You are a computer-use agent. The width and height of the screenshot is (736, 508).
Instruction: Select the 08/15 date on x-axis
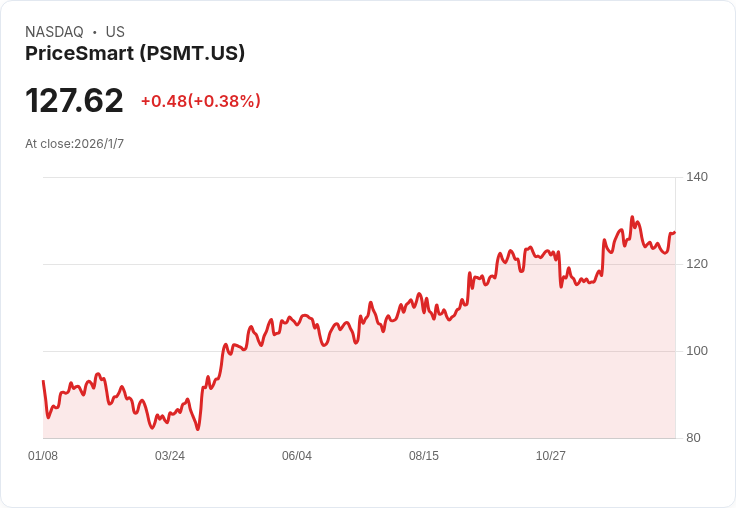[x=424, y=456]
